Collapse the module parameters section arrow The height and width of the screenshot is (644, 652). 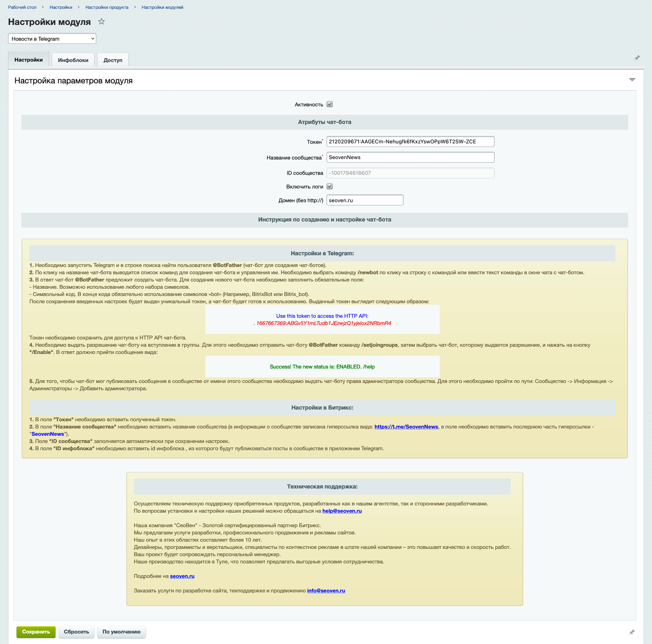[x=632, y=80]
